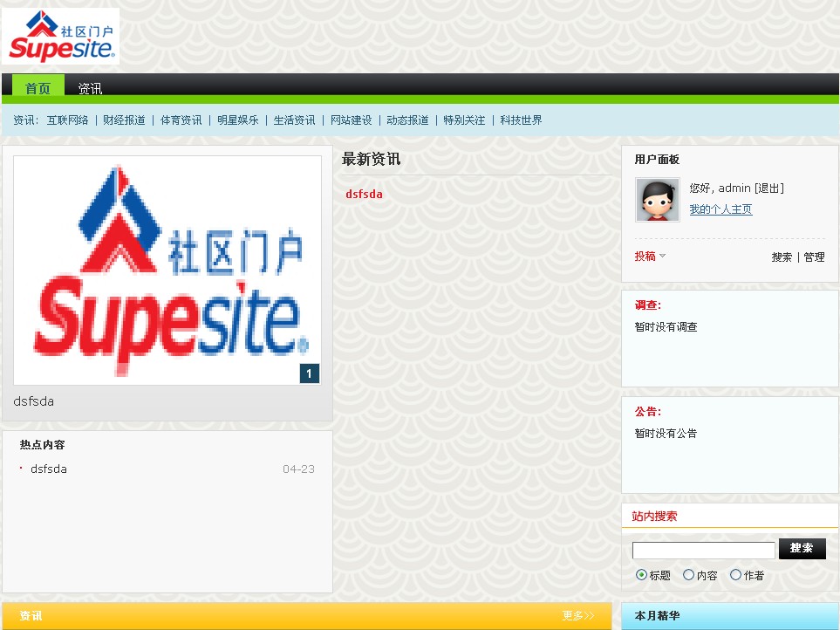Image resolution: width=840 pixels, height=630 pixels.
Task: Click the 公告: label
Action: coord(648,412)
